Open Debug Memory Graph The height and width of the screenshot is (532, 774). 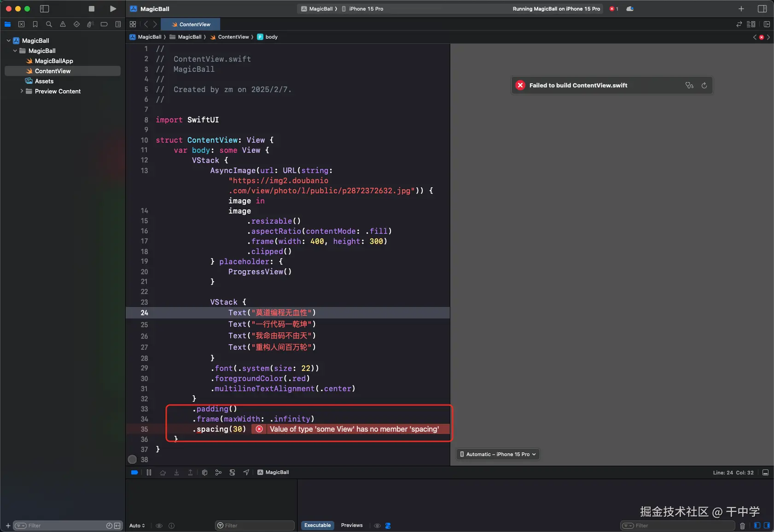tap(218, 472)
